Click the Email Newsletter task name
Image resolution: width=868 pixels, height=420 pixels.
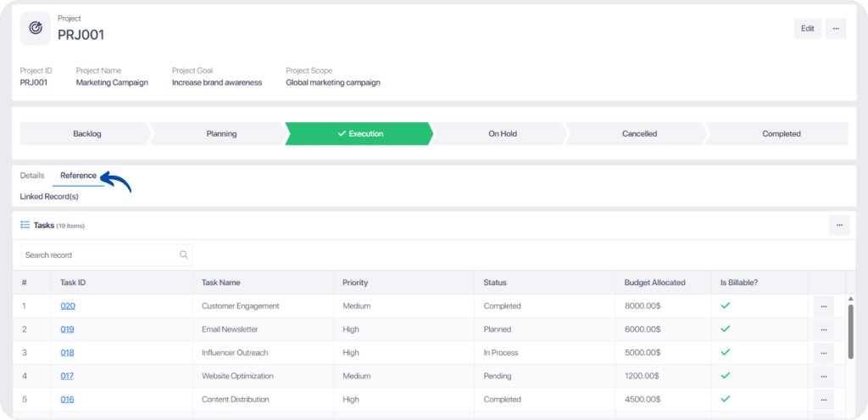click(231, 329)
